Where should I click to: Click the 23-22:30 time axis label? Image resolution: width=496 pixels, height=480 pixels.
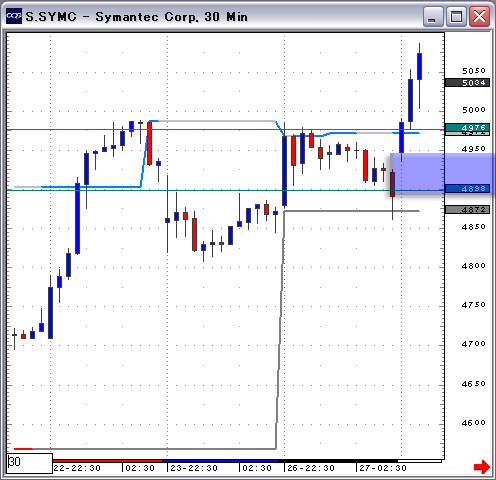[x=194, y=468]
